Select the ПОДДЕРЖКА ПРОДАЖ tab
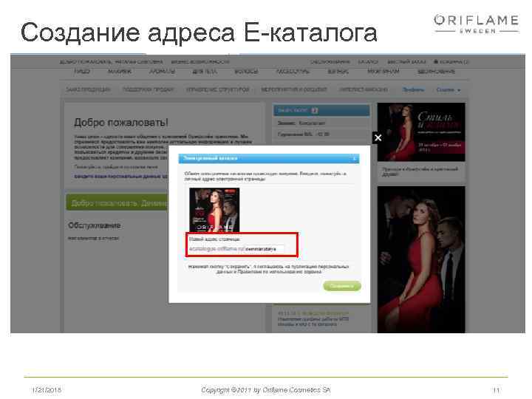Viewport: 532px width, 399px height. [x=149, y=89]
